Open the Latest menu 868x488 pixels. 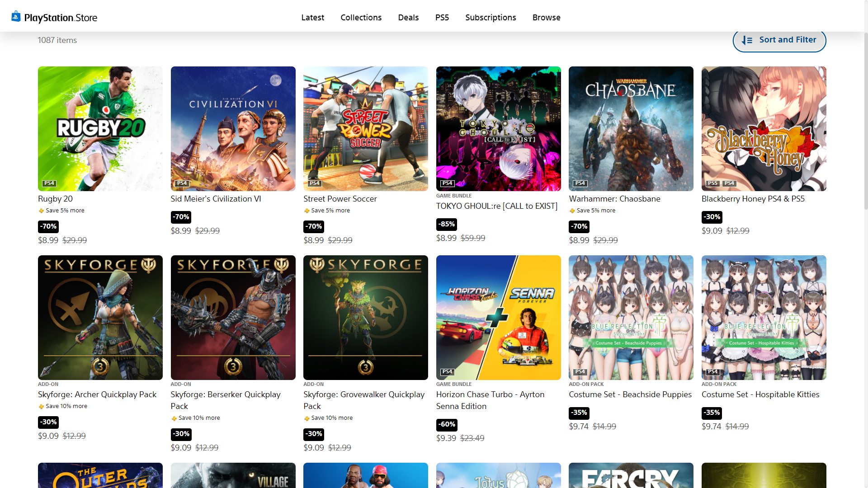pyautogui.click(x=312, y=18)
